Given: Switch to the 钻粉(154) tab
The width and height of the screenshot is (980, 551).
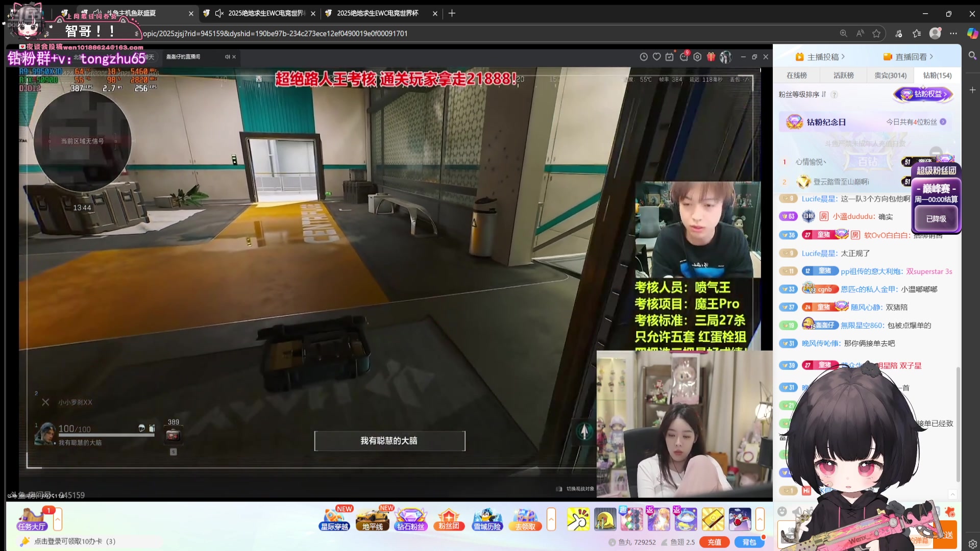Looking at the screenshot, I should (937, 75).
